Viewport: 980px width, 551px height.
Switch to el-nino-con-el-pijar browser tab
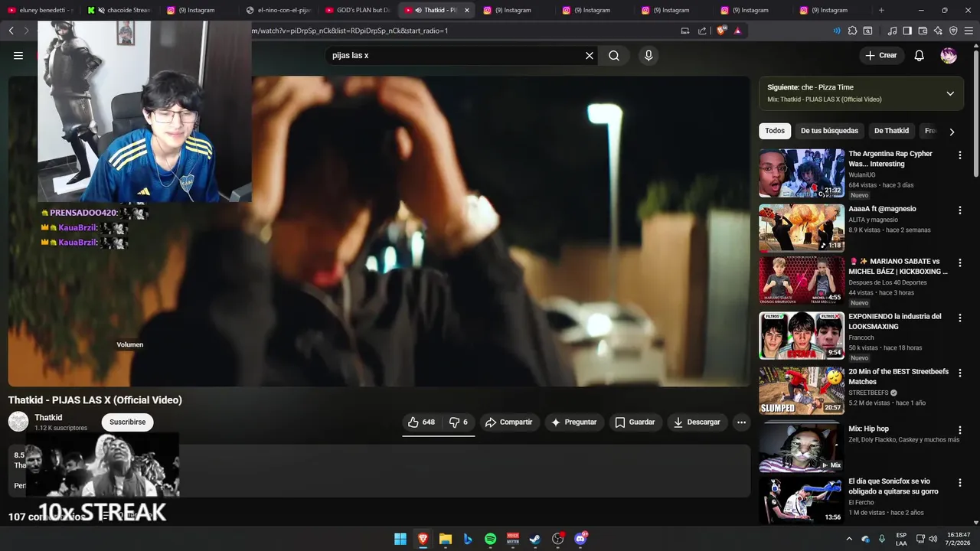tap(278, 10)
